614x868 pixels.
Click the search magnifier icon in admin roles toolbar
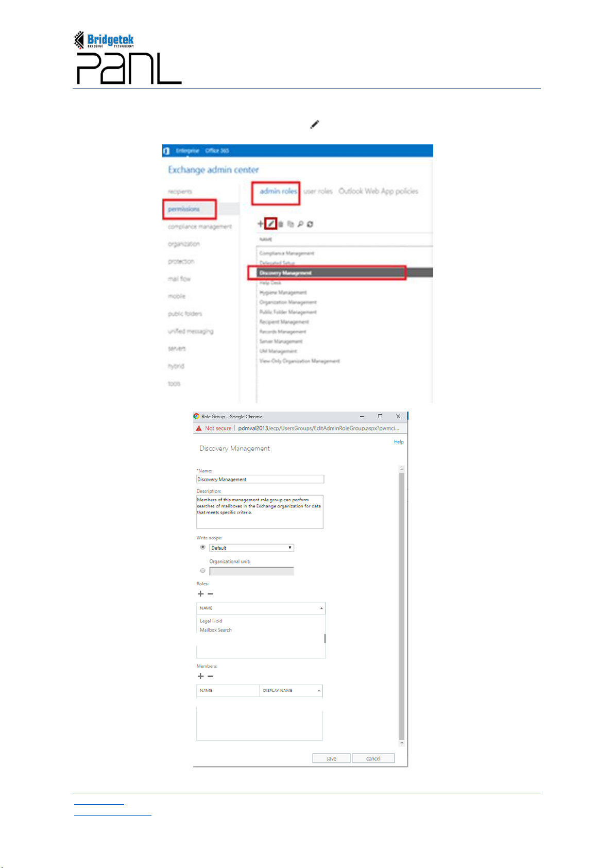[300, 224]
